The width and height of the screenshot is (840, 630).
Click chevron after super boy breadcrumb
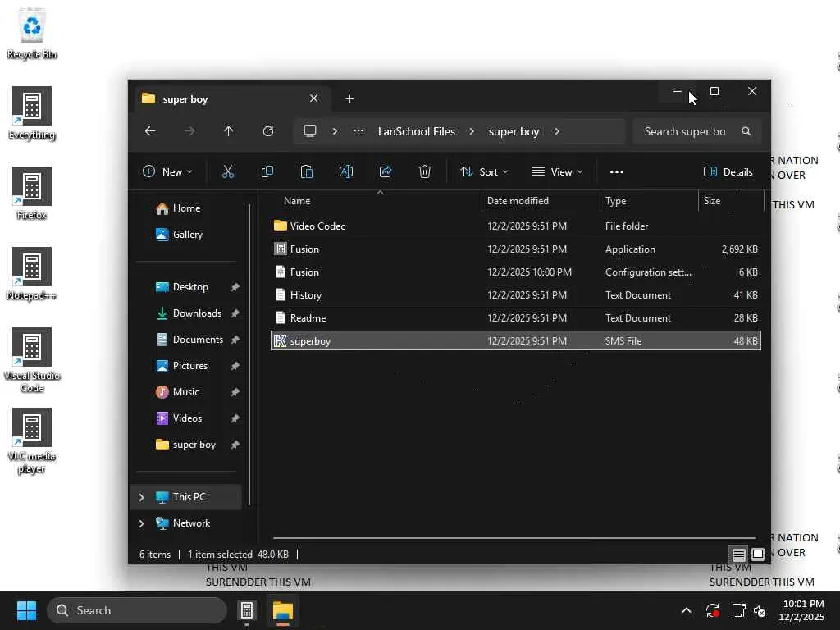557,131
